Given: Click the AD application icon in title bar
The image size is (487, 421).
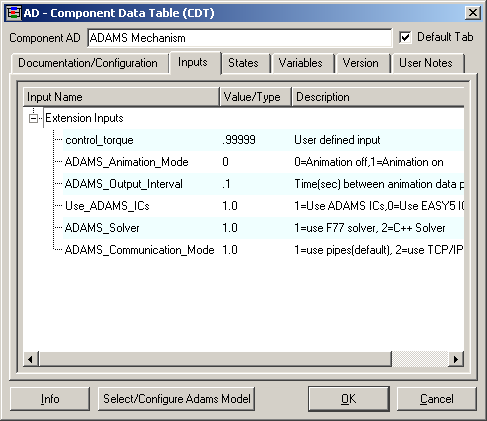Looking at the screenshot, I should point(14,13).
